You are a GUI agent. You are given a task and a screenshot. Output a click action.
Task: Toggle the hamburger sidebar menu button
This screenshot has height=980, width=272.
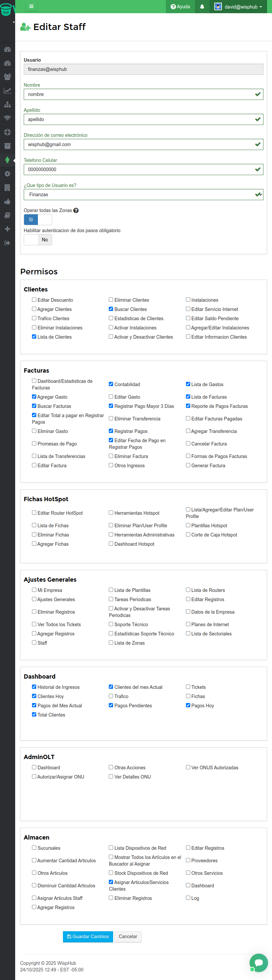coord(31,7)
